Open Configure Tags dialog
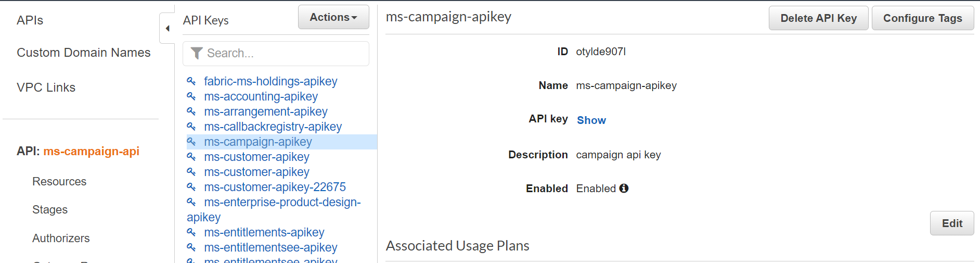This screenshot has height=263, width=980. coord(922,18)
